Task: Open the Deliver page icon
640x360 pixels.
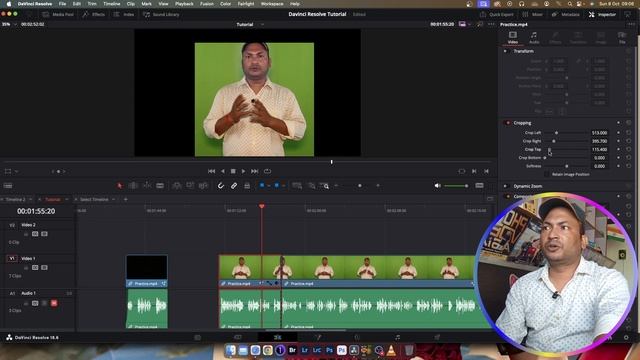Action: point(437,338)
